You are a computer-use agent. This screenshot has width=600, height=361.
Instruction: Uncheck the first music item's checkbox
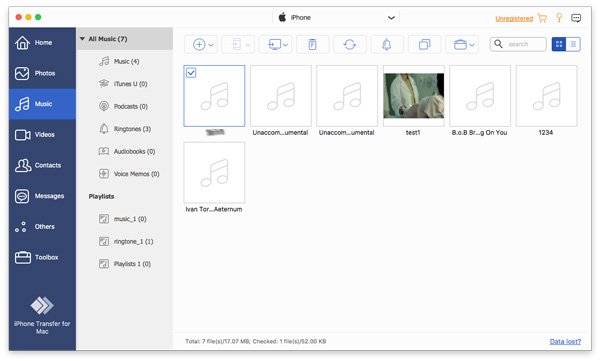(x=191, y=72)
